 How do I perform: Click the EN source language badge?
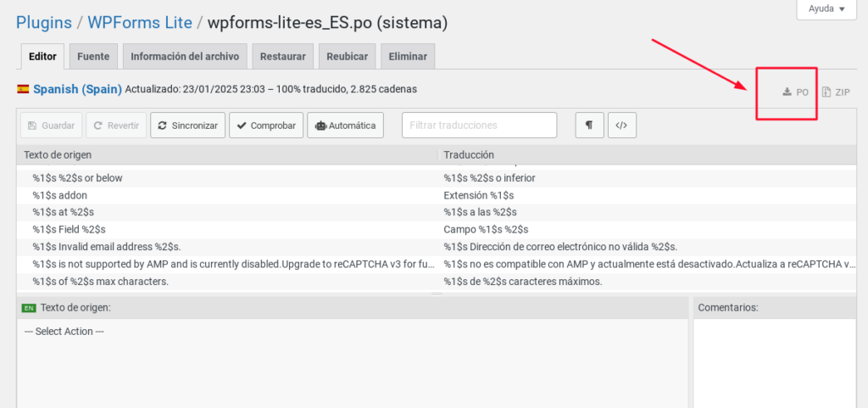click(x=28, y=308)
